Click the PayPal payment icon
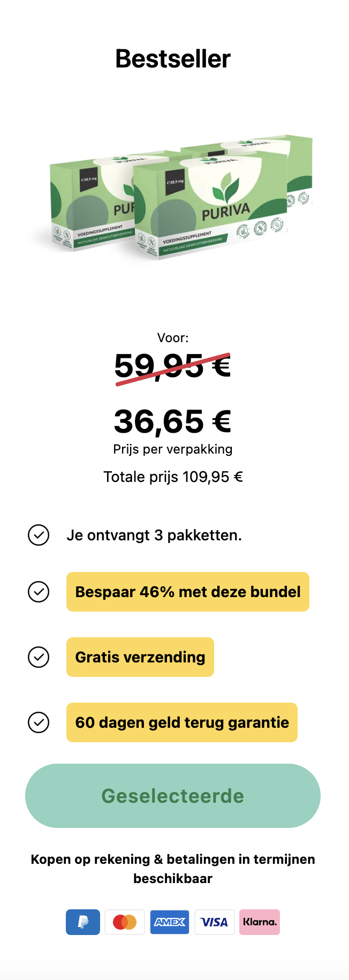This screenshot has height=980, width=349. pos(83,922)
